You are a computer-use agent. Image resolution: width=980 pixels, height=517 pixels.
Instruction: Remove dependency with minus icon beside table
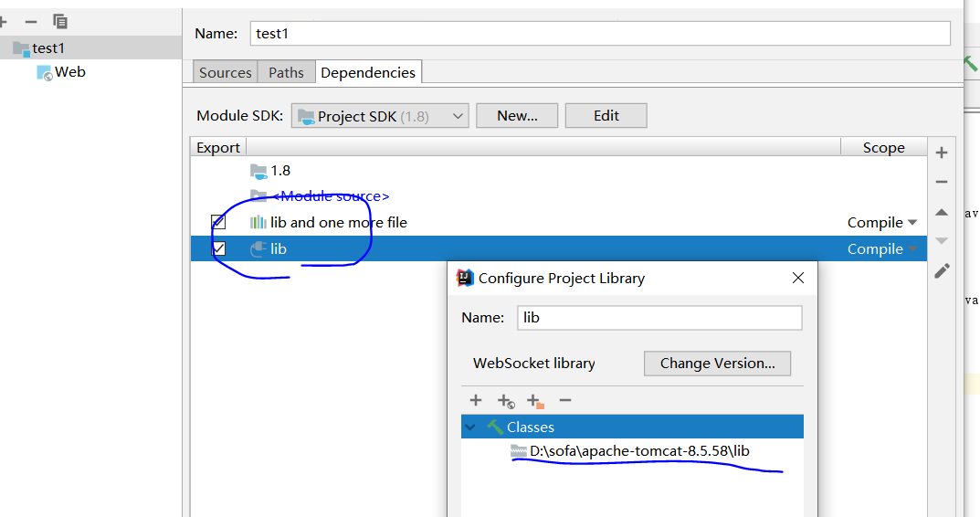(x=942, y=182)
